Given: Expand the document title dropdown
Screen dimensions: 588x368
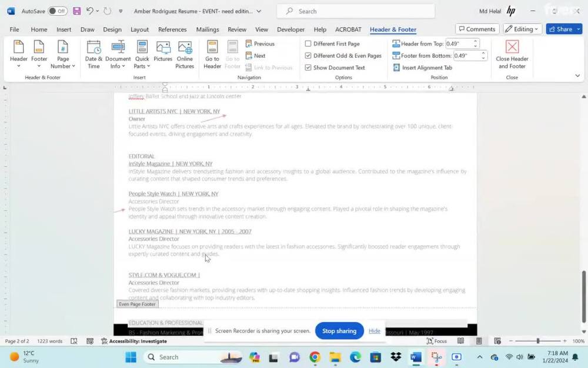Looking at the screenshot, I should coord(259,11).
